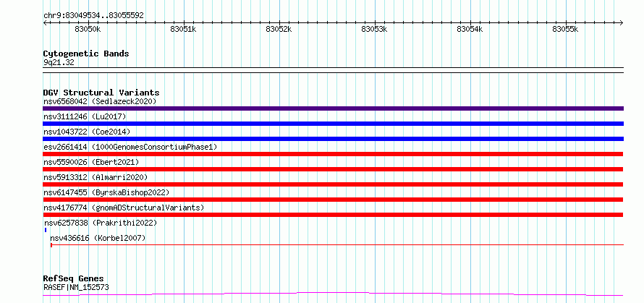Click the purple nsv6568042 variant bar
The width and height of the screenshot is (644, 303).
(x=333, y=108)
